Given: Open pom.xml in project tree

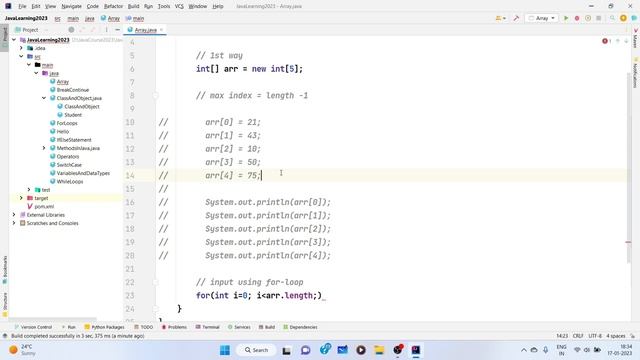Looking at the screenshot, I should click(x=44, y=207).
